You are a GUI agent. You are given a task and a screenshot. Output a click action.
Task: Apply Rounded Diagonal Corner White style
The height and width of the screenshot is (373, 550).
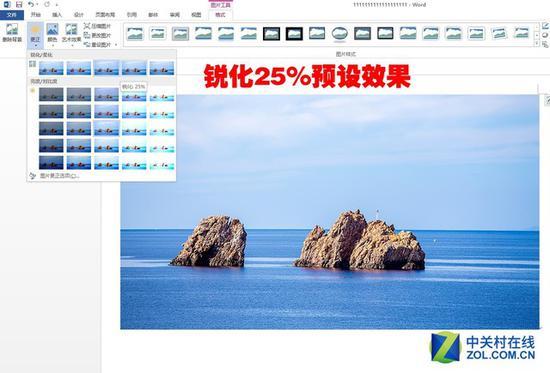click(431, 34)
